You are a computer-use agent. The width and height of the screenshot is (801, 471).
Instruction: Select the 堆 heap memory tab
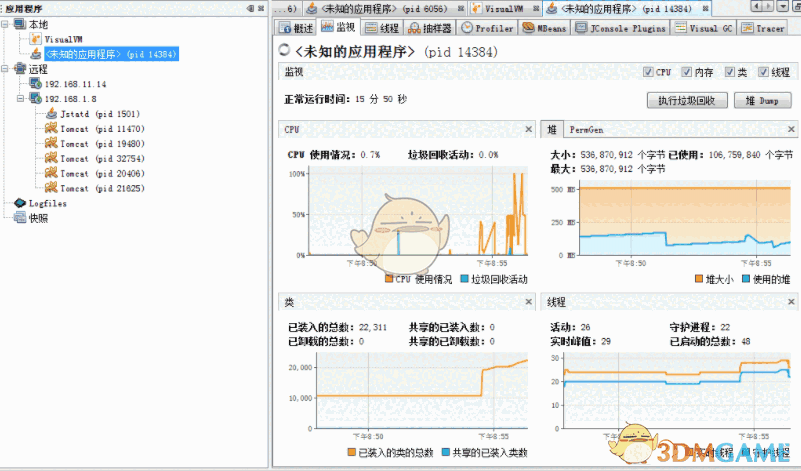tap(552, 129)
